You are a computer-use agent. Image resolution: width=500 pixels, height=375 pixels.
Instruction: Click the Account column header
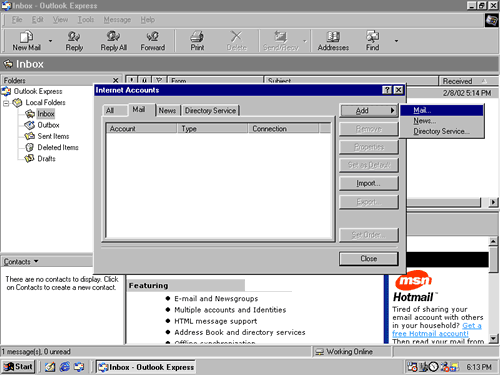tap(141, 129)
